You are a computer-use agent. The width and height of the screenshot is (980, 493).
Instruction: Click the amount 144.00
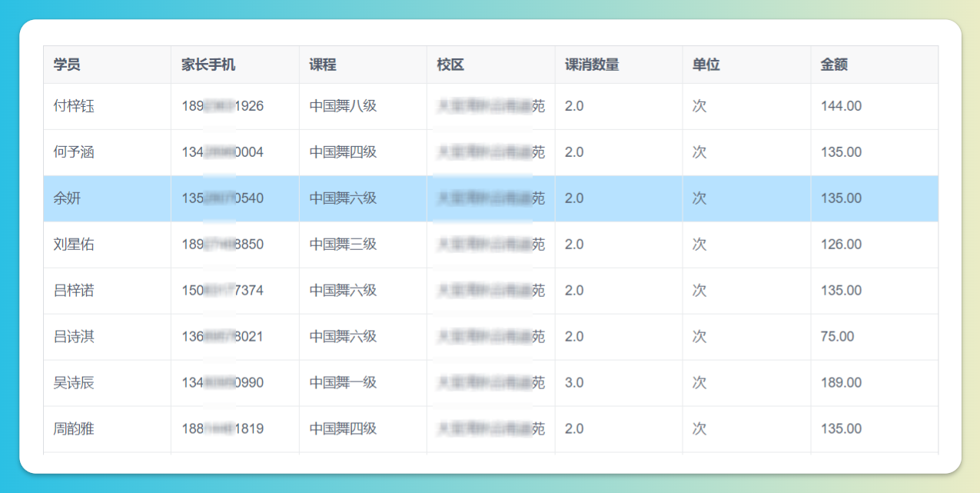point(842,106)
